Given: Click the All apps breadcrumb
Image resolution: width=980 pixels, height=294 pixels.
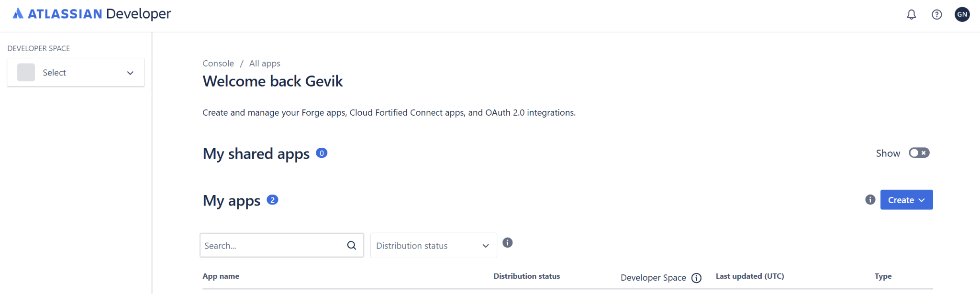Looking at the screenshot, I should coord(265,64).
